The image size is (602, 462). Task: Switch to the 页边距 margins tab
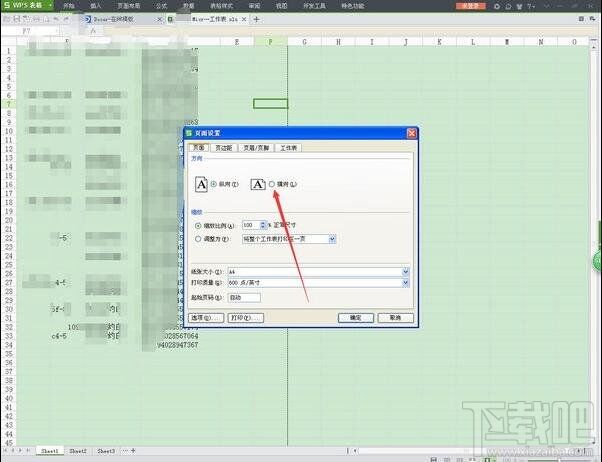(x=223, y=148)
